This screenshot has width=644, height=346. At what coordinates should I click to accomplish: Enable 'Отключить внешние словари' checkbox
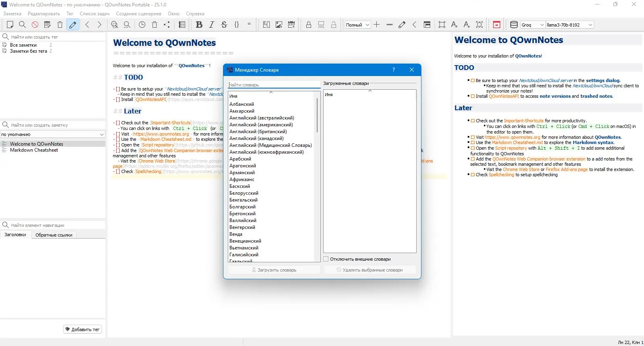click(x=326, y=259)
